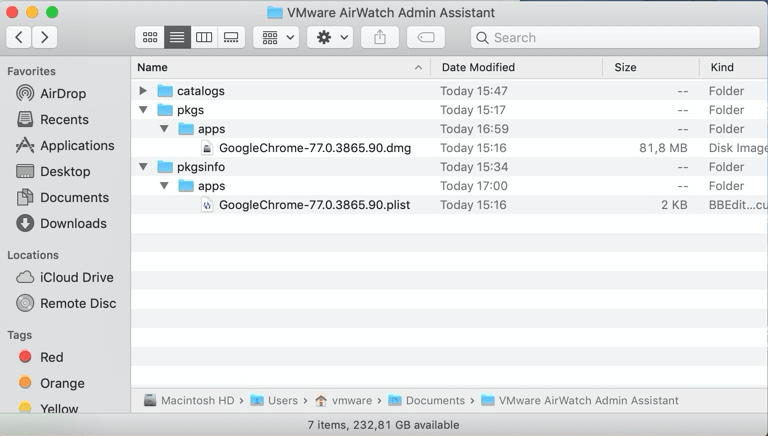
Task: Expand the catalogs folder
Action: (143, 91)
